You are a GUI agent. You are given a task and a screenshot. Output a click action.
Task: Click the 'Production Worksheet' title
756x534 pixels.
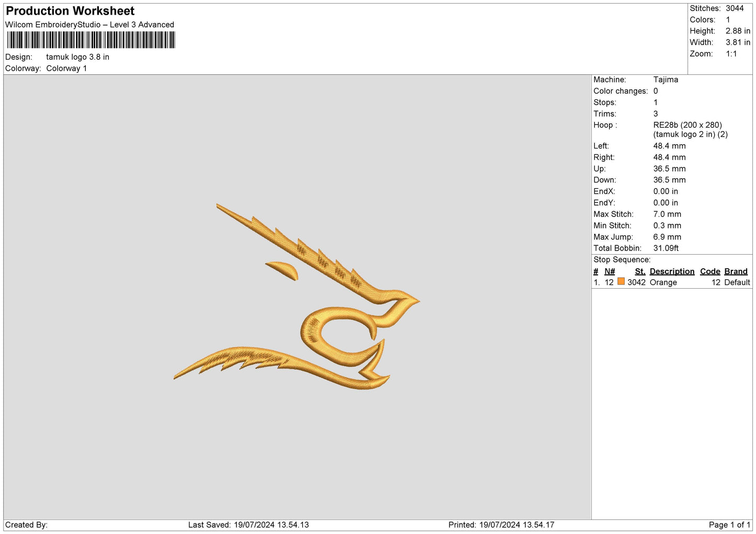point(70,11)
